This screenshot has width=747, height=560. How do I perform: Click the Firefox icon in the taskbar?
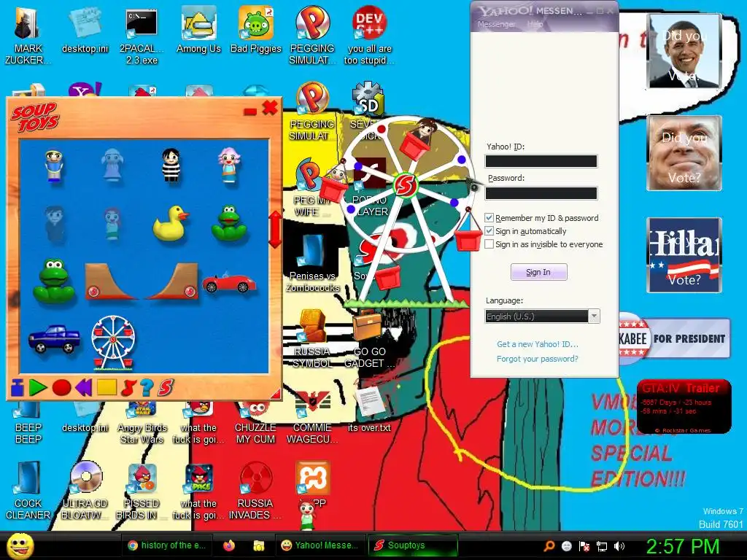(x=229, y=545)
